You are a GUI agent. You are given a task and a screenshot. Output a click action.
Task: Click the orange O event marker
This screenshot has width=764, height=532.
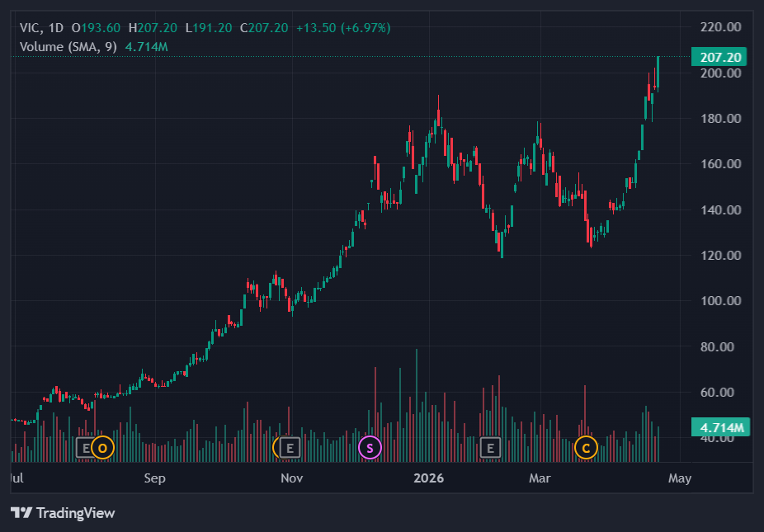coord(102,448)
